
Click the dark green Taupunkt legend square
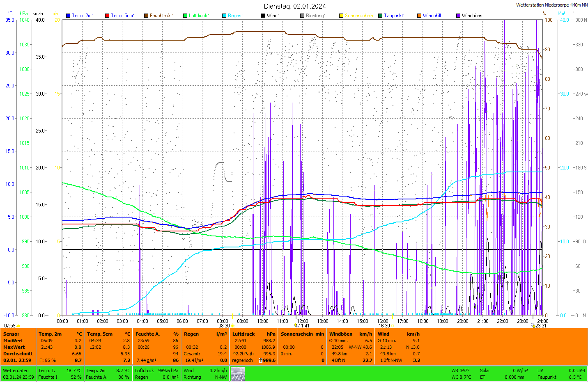(x=380, y=16)
